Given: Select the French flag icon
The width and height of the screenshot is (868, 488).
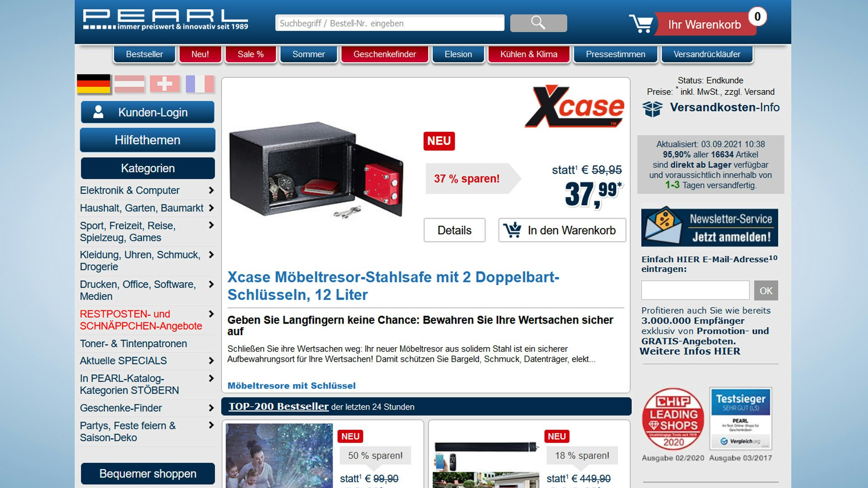Looking at the screenshot, I should pyautogui.click(x=200, y=84).
